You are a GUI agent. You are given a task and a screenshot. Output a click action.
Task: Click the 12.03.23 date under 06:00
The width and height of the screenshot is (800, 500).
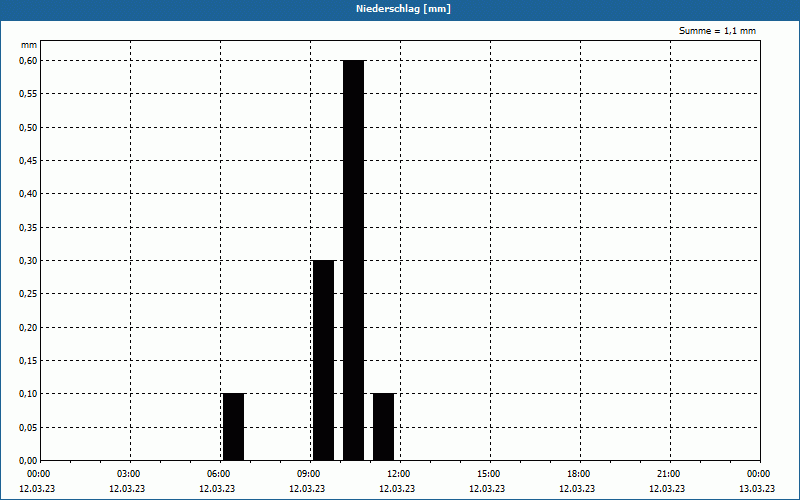217,489
